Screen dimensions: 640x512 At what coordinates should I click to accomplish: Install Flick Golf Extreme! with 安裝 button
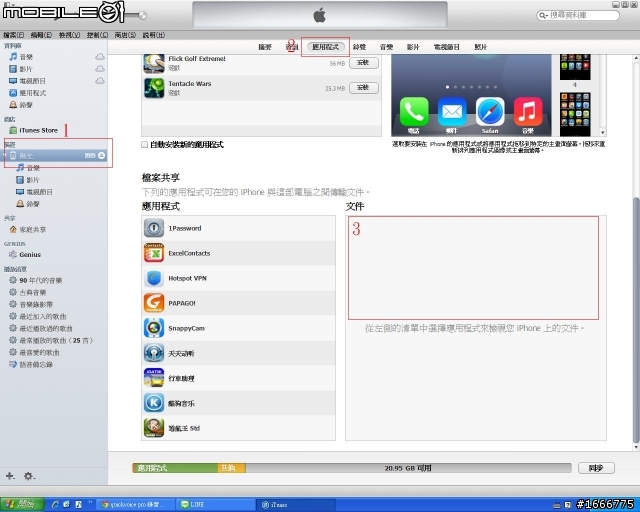(x=363, y=63)
